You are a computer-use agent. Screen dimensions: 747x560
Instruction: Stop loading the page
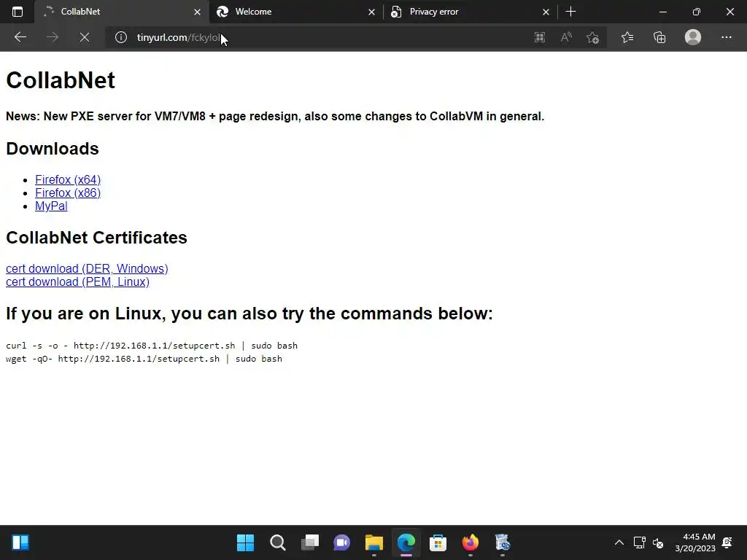click(85, 37)
